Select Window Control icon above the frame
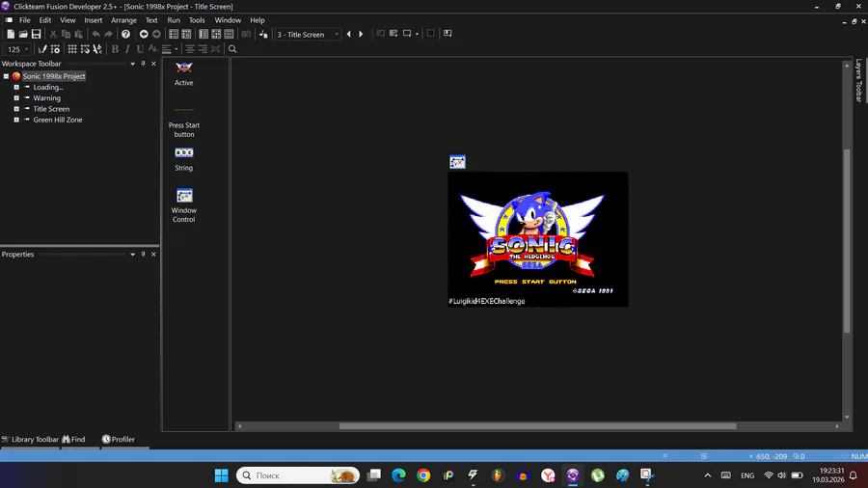This screenshot has height=488, width=868. click(x=457, y=162)
